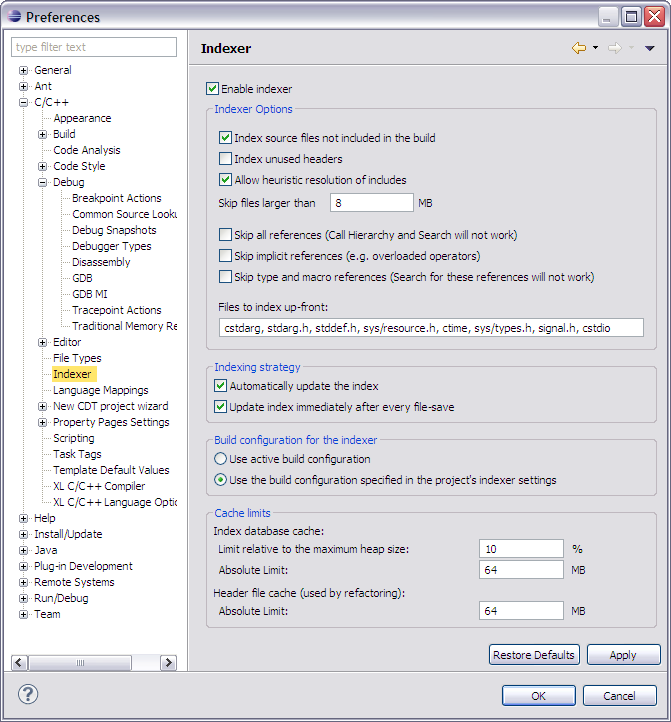
Task: Open the help question mark icon
Action: tap(28, 694)
